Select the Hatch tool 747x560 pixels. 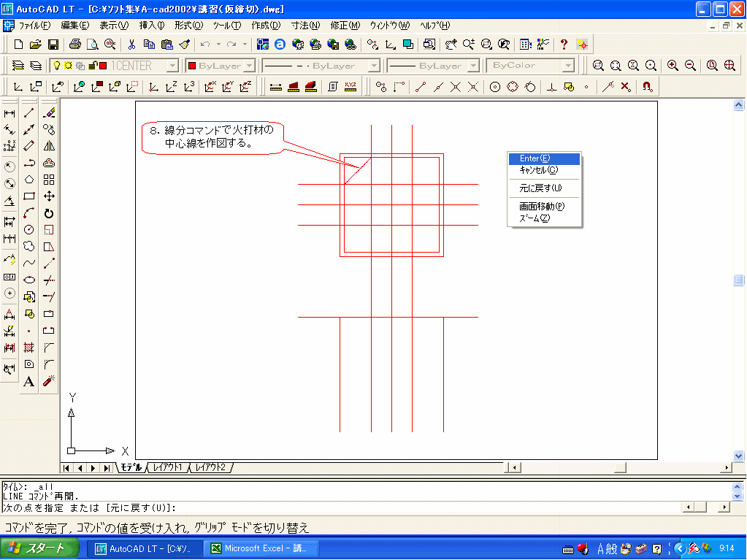pos(29,347)
